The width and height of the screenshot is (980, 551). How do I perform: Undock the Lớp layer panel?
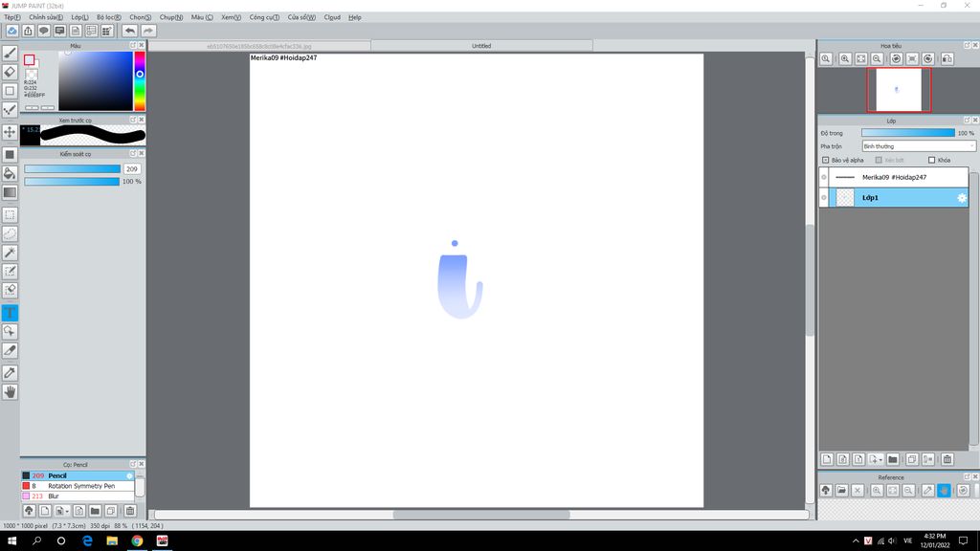pyautogui.click(x=967, y=120)
